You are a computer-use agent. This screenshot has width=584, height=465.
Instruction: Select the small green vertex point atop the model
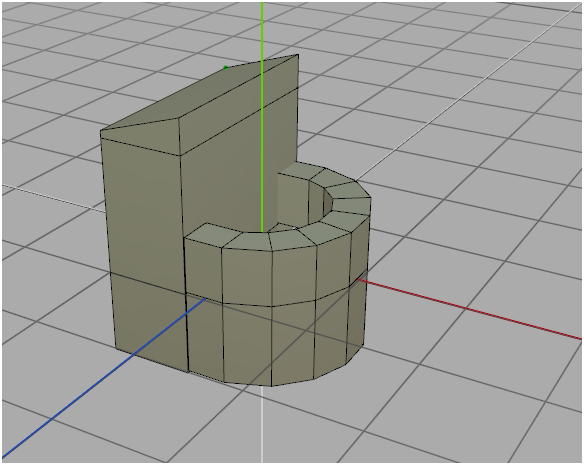pyautogui.click(x=226, y=68)
